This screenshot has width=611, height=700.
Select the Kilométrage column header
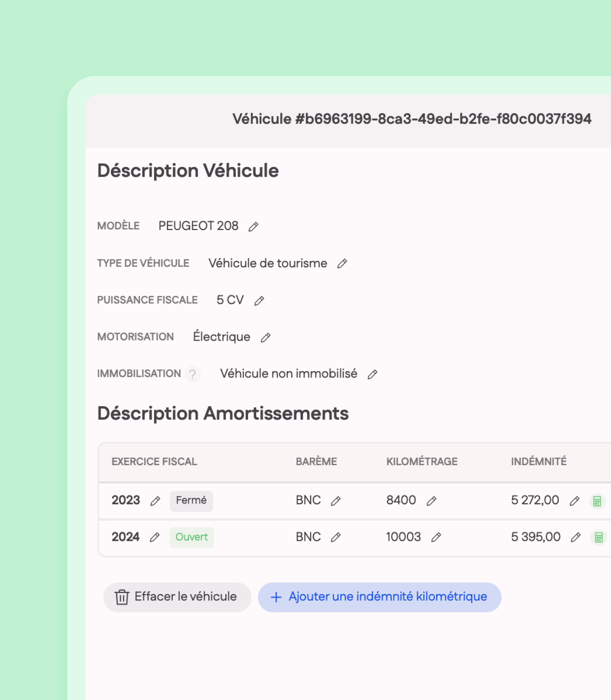click(x=422, y=461)
